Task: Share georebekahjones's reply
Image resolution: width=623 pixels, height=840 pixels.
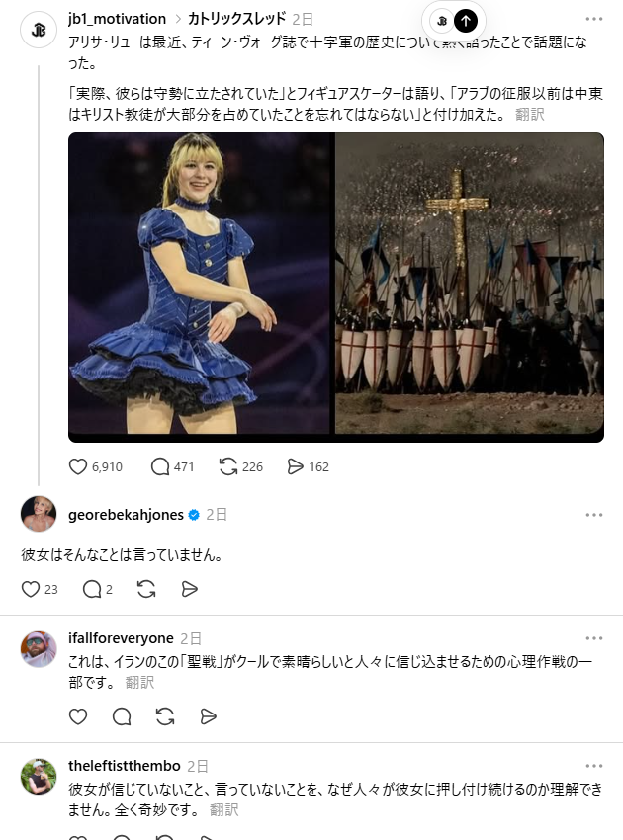Action: tap(189, 589)
